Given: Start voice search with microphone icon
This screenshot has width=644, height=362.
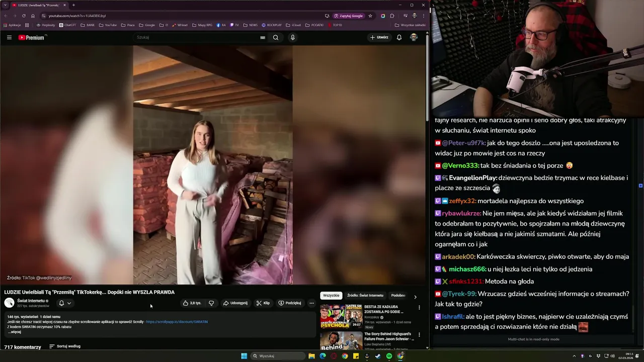Looking at the screenshot, I should click(x=292, y=37).
